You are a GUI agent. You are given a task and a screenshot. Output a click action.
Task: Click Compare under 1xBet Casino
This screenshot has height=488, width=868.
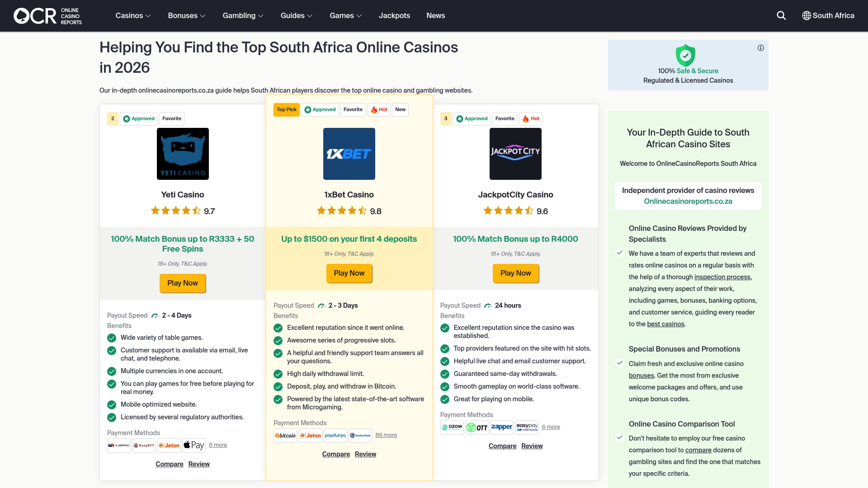pos(336,454)
